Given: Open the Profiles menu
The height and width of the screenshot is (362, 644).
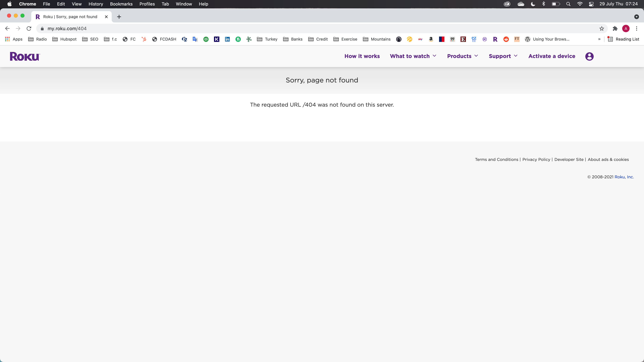Looking at the screenshot, I should point(147,4).
